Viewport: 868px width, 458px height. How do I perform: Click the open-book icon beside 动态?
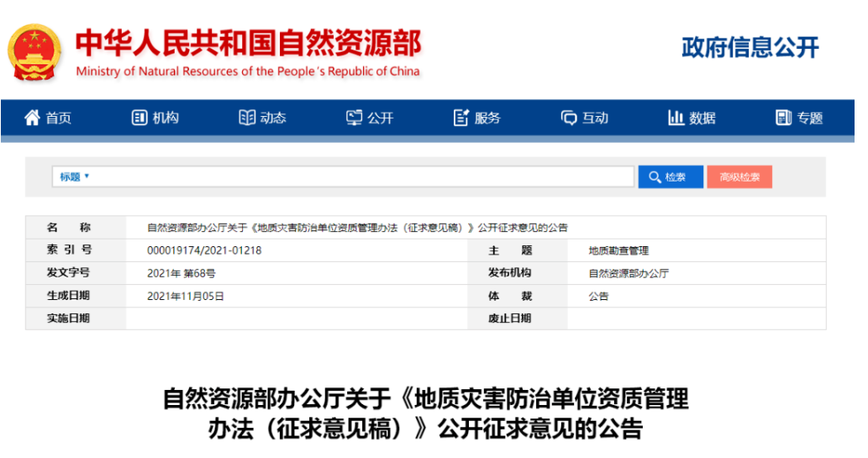coord(246,118)
